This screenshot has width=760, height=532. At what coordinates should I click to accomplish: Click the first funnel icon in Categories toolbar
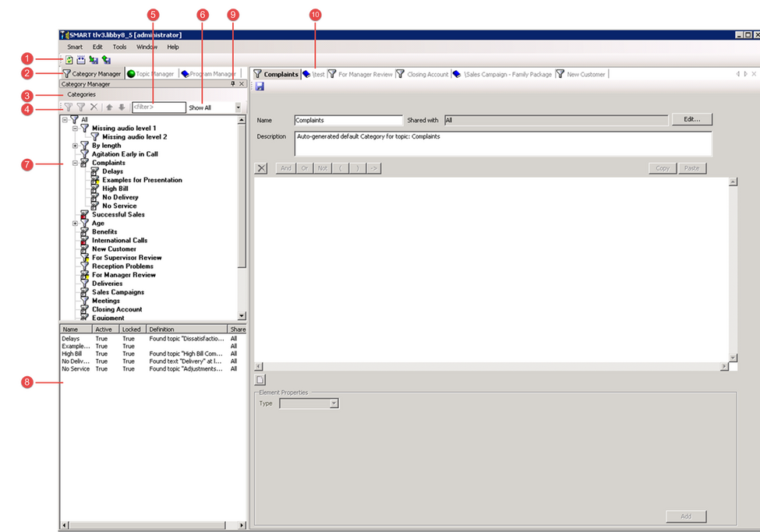coord(69,107)
